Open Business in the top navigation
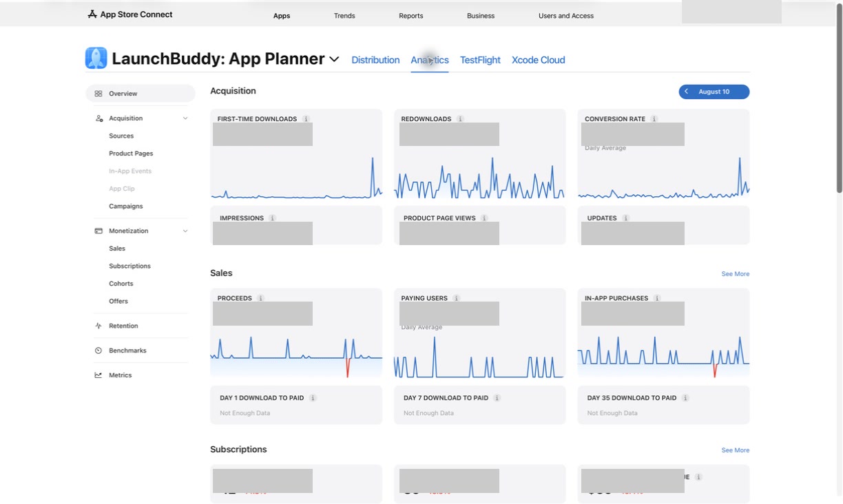The width and height of the screenshot is (843, 504). pyautogui.click(x=481, y=16)
